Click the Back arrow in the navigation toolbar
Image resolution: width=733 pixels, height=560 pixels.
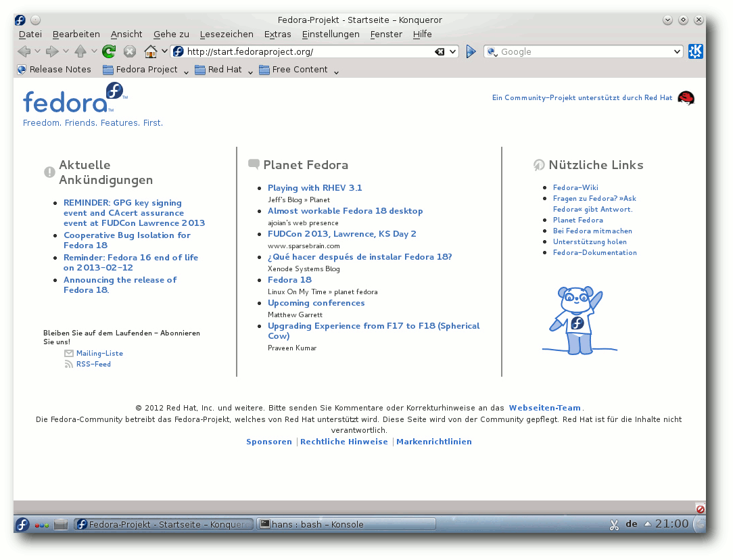[24, 51]
